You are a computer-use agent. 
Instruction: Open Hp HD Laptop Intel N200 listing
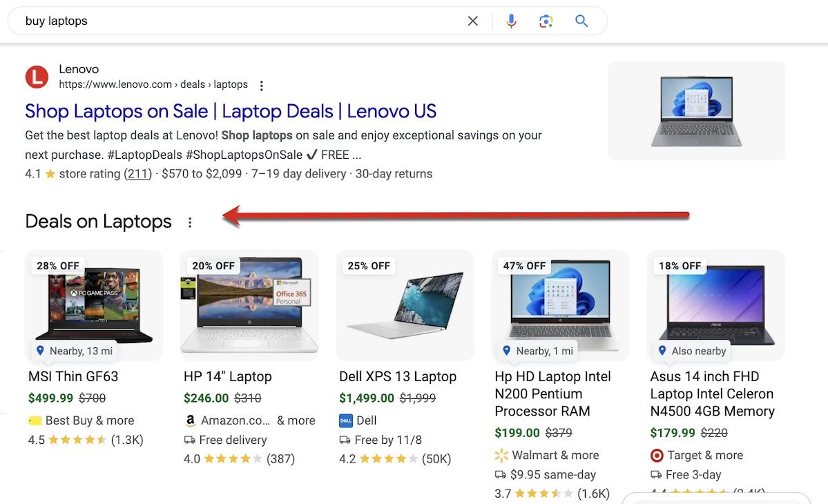(x=552, y=394)
